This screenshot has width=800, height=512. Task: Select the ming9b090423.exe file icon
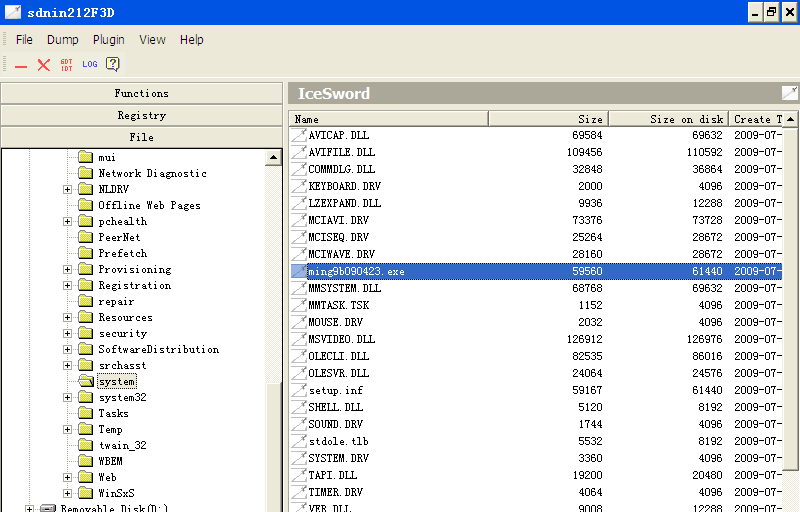298,271
